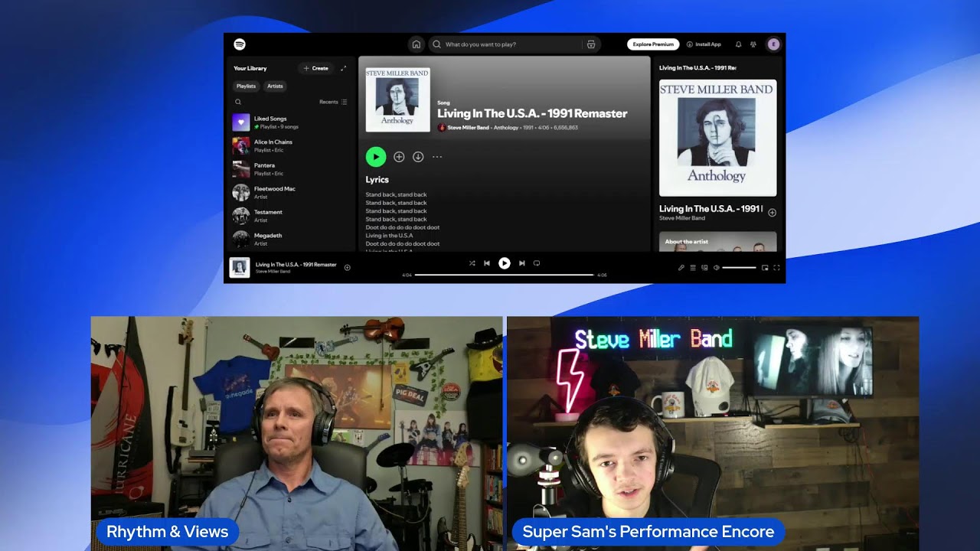Image resolution: width=980 pixels, height=551 pixels.
Task: Open the lyrics microphone icon
Action: pos(681,268)
